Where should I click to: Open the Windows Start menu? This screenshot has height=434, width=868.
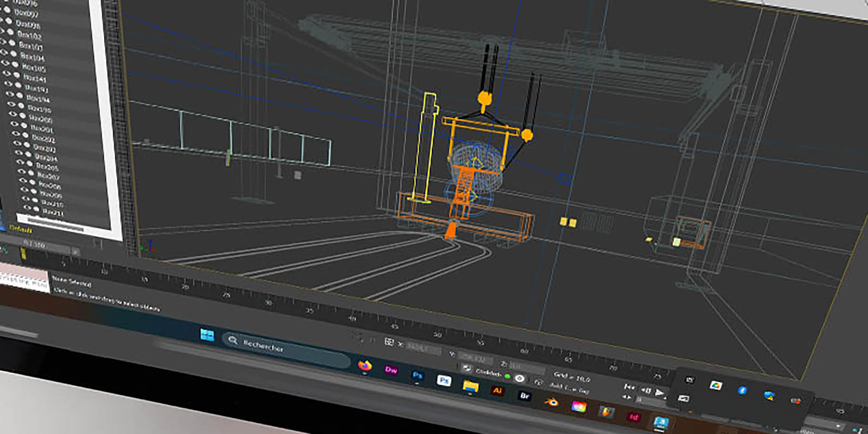pos(207,335)
